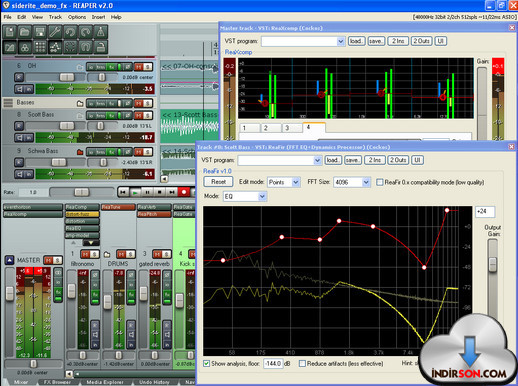Switch to Media Explorer tab
Image resolution: width=518 pixels, height=386 pixels.
point(105,382)
